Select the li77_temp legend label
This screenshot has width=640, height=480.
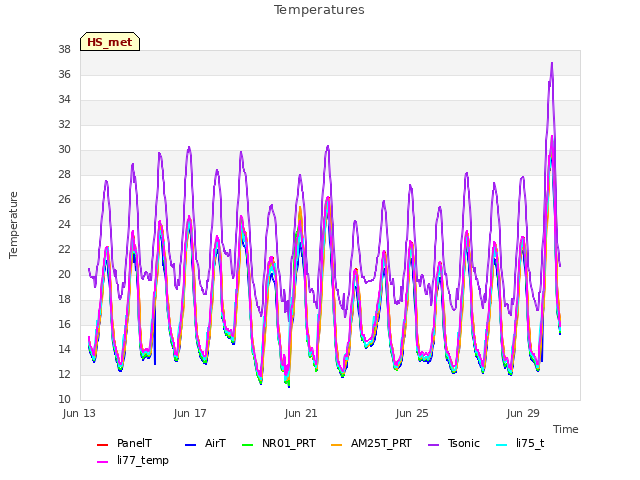point(142,460)
